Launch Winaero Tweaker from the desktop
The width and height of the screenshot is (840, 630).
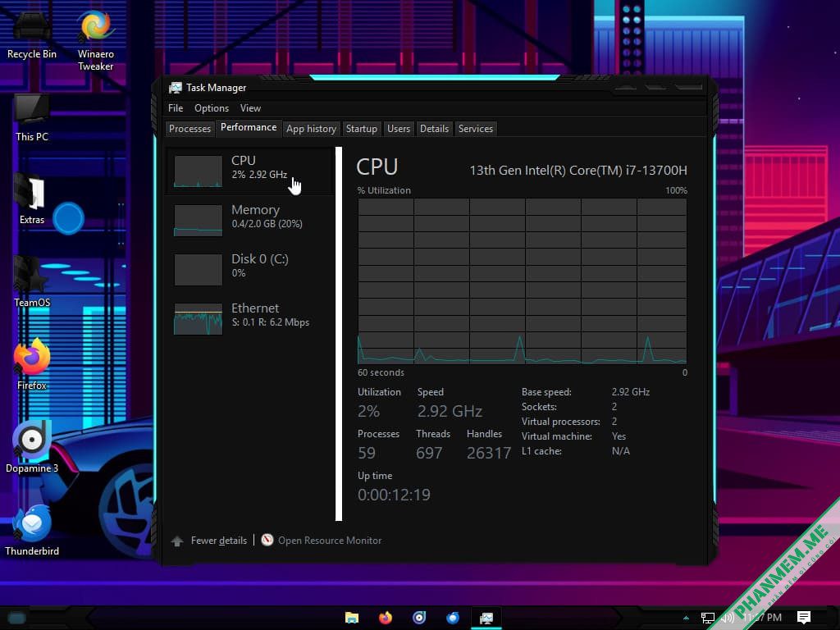coord(95,40)
